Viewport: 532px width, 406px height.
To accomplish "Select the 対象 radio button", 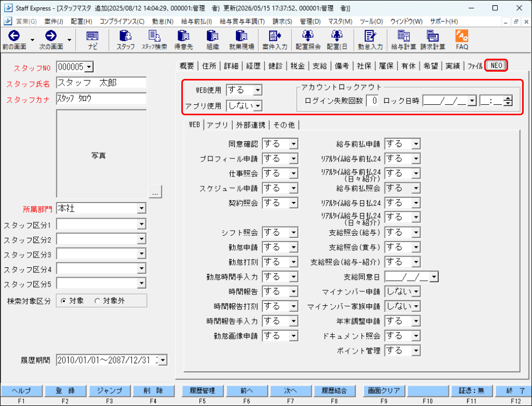I will 63,301.
